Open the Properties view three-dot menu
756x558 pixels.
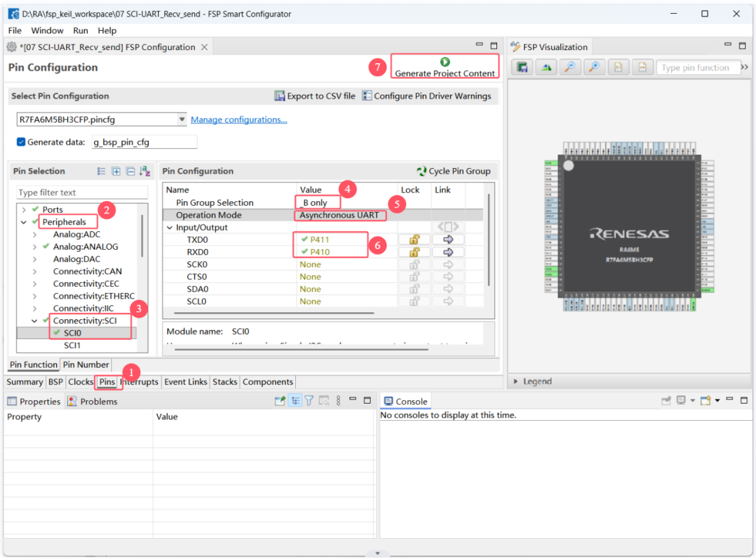339,400
